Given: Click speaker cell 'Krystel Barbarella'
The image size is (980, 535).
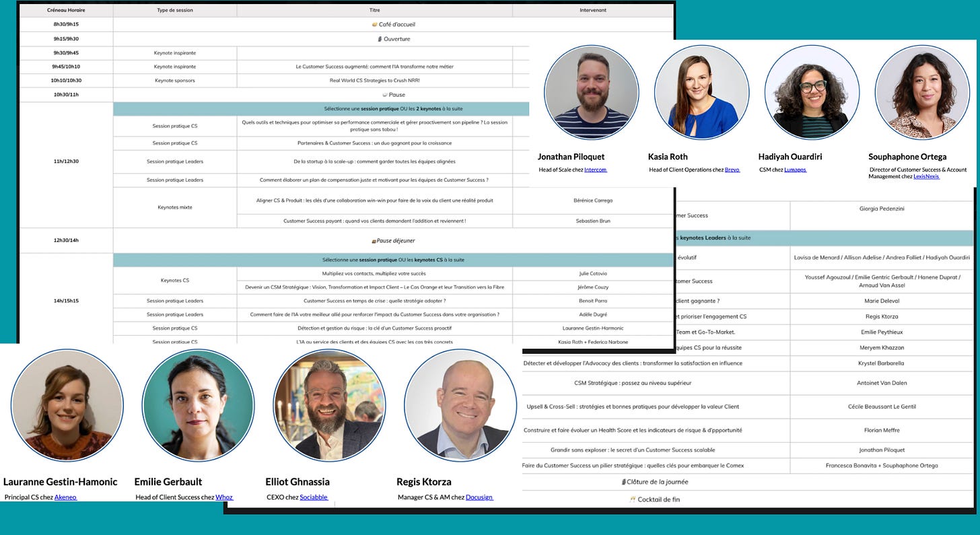Looking at the screenshot, I should point(882,363).
